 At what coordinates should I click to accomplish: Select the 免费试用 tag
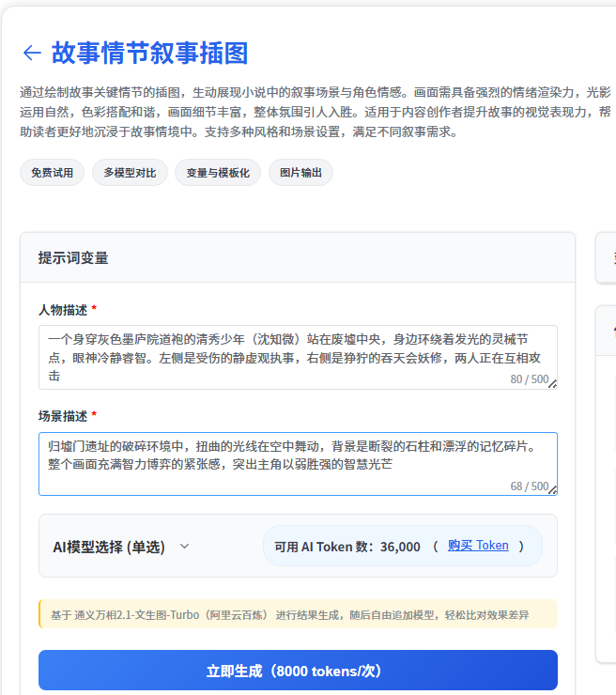tap(52, 173)
